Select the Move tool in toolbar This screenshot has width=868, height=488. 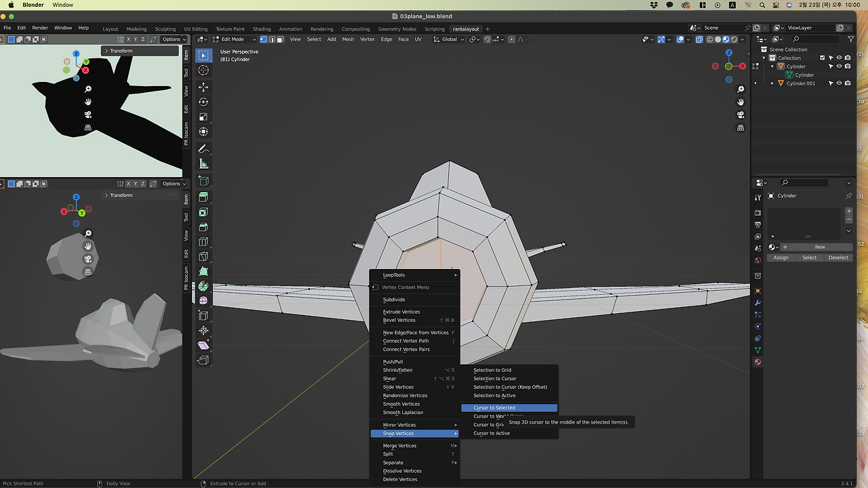pyautogui.click(x=203, y=87)
